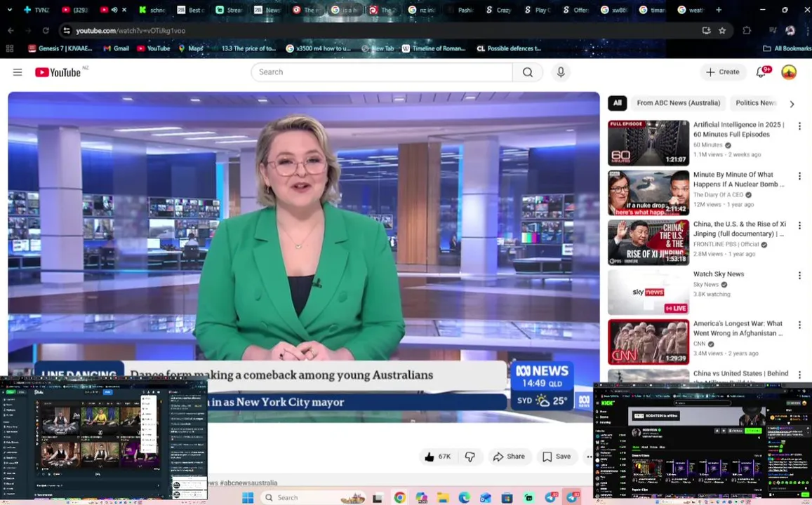Image resolution: width=812 pixels, height=505 pixels.
Task: Launch Copilot from taskbar
Action: (421, 498)
